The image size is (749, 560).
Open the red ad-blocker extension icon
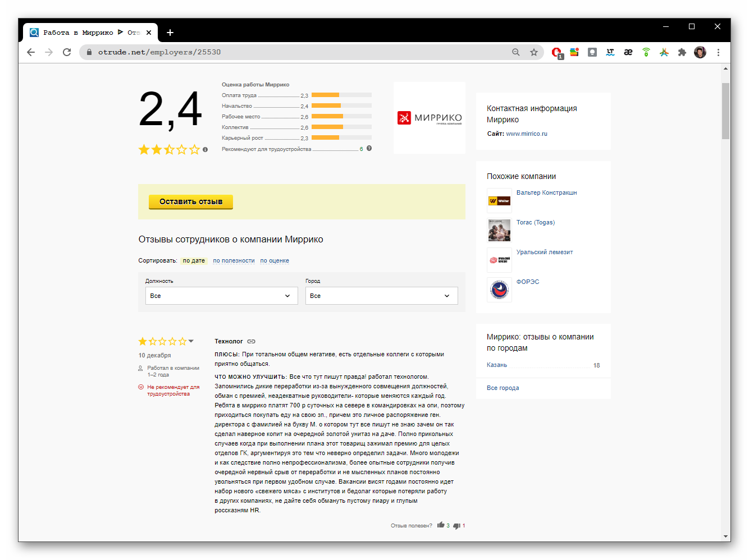pos(556,52)
